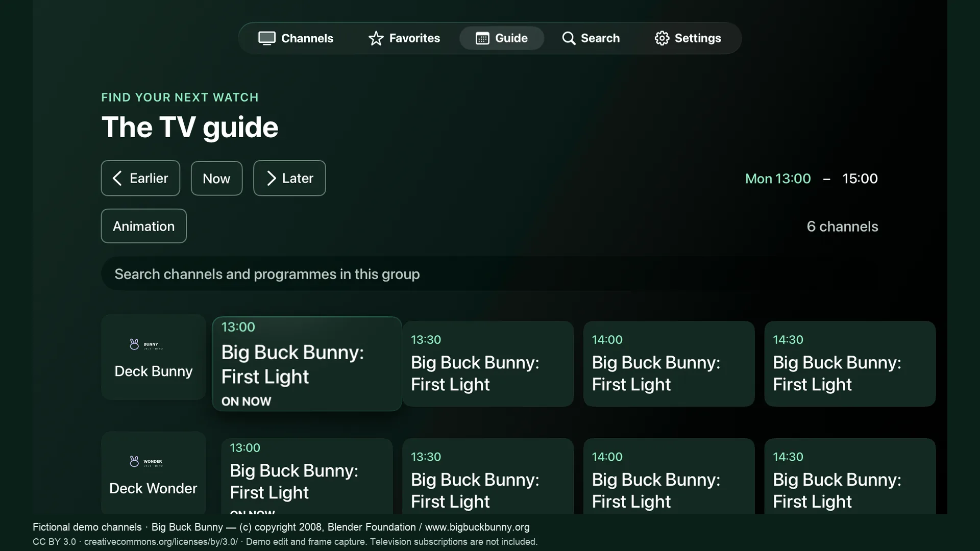980x551 pixels.
Task: Jump to Now in the guide
Action: 216,179
